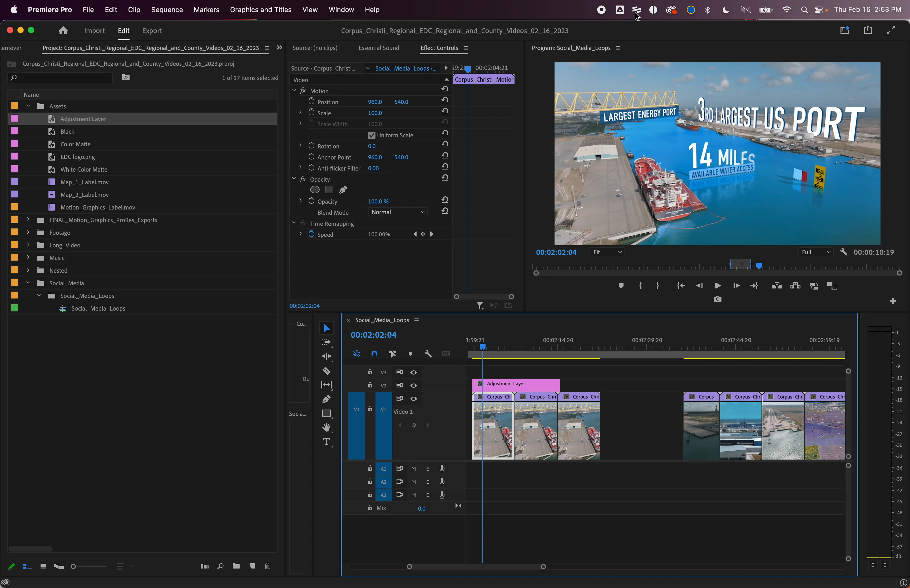Select the Hand tool

pyautogui.click(x=327, y=427)
